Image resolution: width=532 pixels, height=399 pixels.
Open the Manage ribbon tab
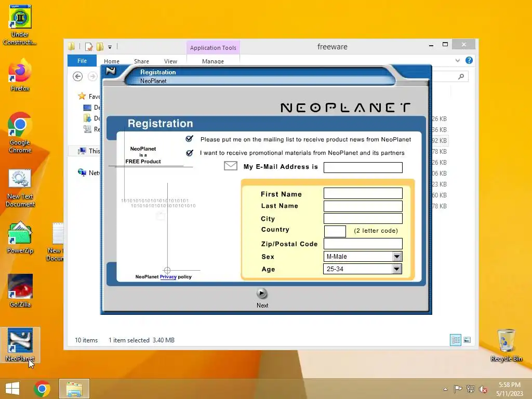point(212,61)
